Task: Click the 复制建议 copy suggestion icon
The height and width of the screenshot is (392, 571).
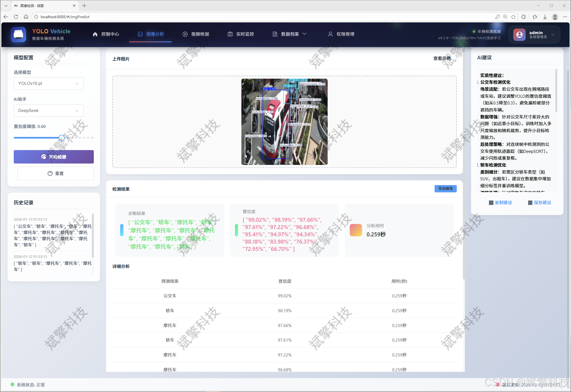Action: point(491,203)
